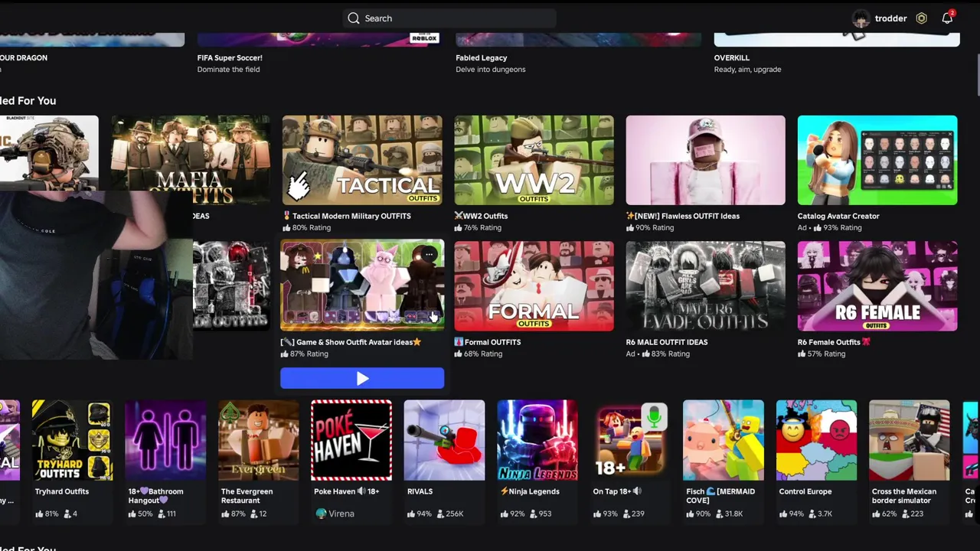Click thumbs-up icon under R6 Female Outfits

pos(802,354)
